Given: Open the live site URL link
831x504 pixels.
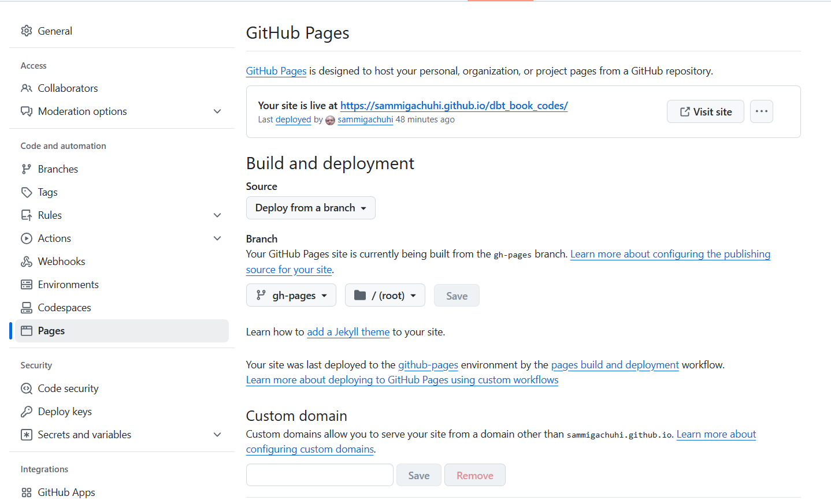Looking at the screenshot, I should click(x=454, y=106).
